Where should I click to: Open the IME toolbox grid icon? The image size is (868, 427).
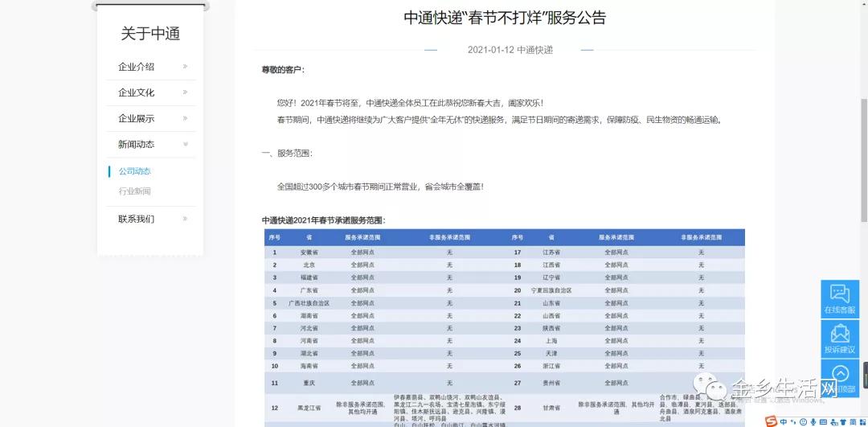pos(862,422)
